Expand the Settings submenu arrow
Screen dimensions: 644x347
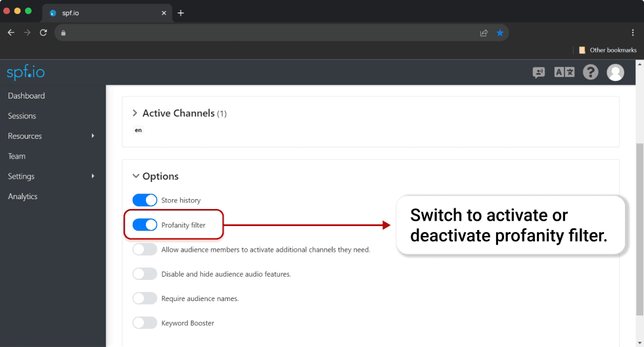(93, 175)
